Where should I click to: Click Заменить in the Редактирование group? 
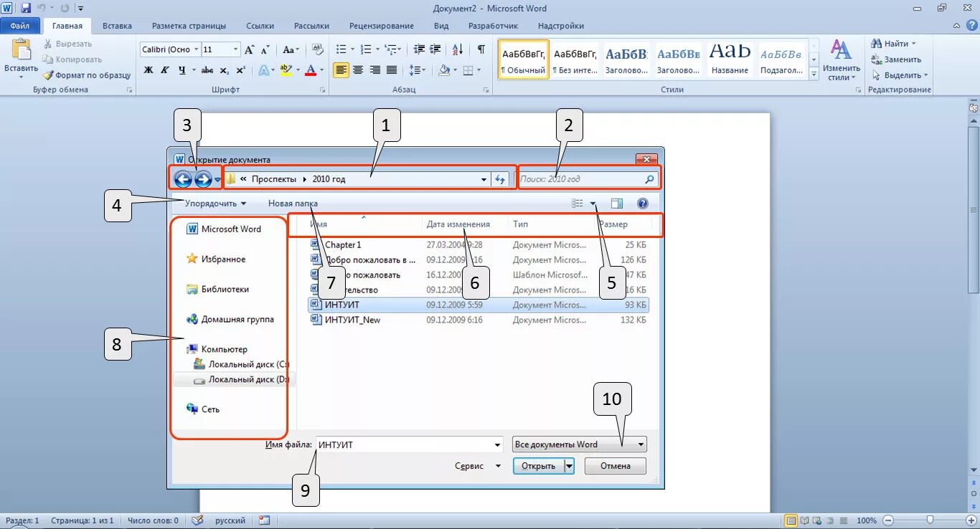896,59
